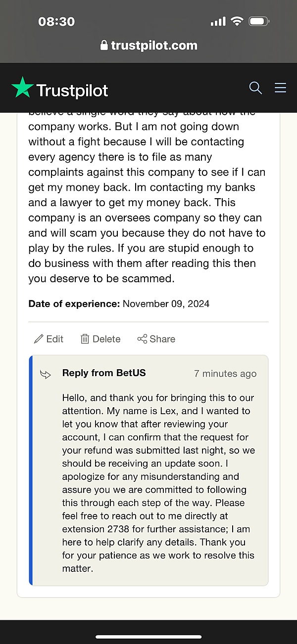Click the trash can Delete icon

pyautogui.click(x=85, y=339)
